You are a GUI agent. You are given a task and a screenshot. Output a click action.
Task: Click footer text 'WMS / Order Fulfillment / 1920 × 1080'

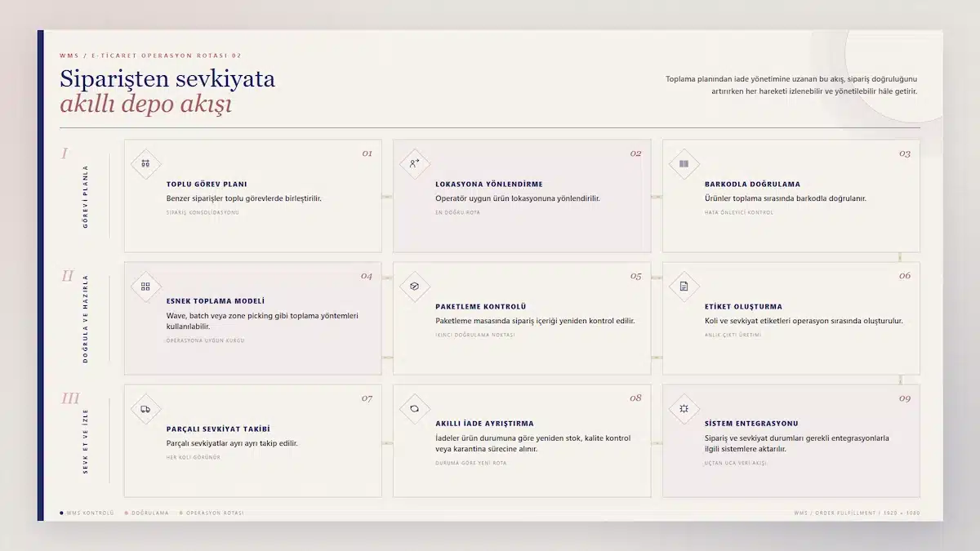(857, 513)
